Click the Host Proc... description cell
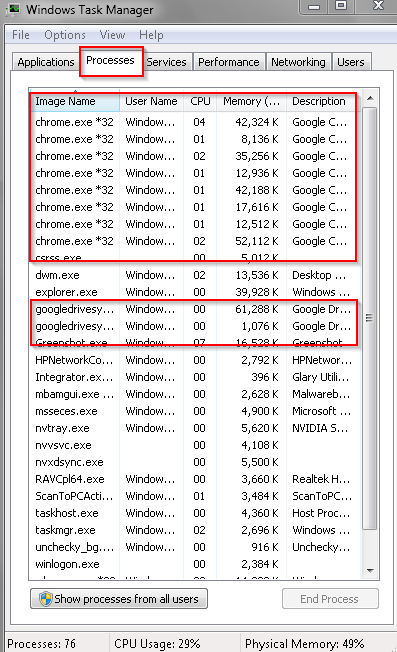The width and height of the screenshot is (397, 652). click(x=321, y=513)
